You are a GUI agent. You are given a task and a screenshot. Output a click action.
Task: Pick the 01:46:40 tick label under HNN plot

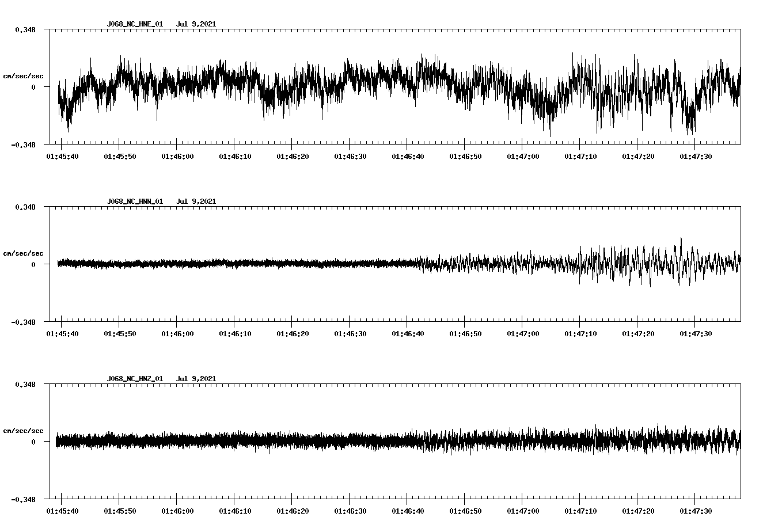tap(408, 334)
